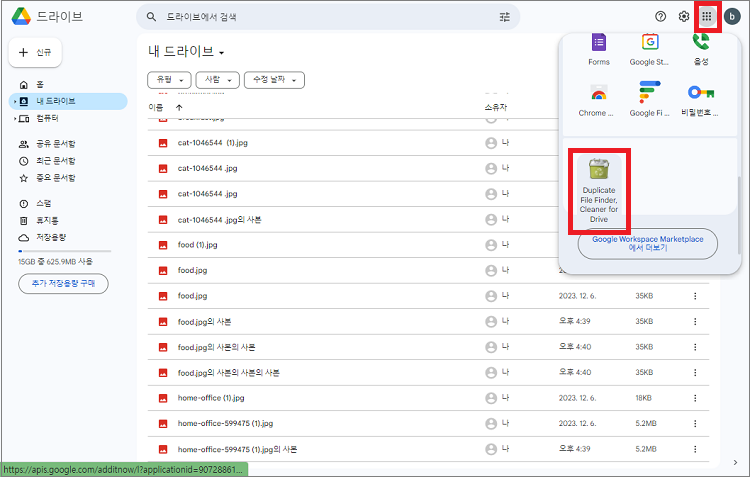Open more actions for food.jpg의 사본의 사본의 사본
This screenshot has height=477, width=750.
[x=695, y=372]
